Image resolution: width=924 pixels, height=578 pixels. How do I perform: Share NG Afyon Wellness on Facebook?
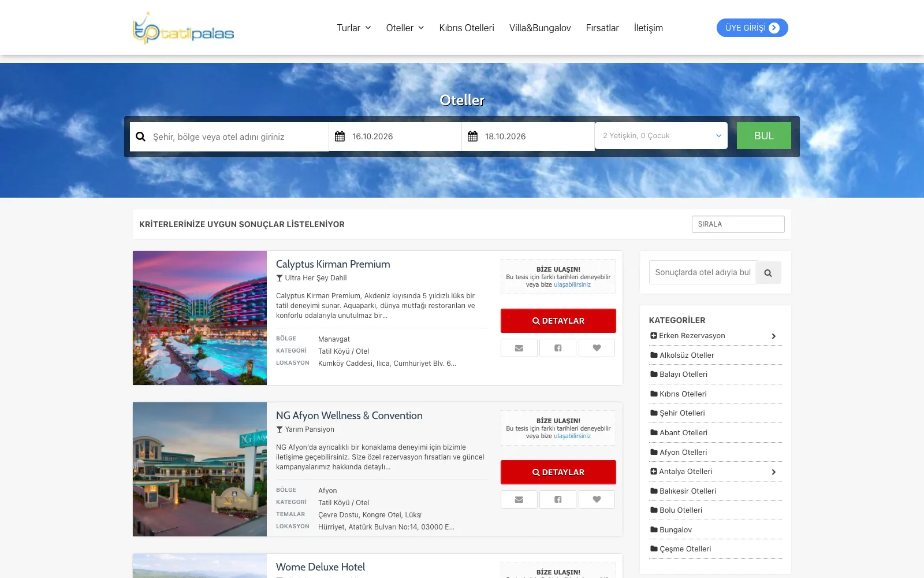coord(558,499)
